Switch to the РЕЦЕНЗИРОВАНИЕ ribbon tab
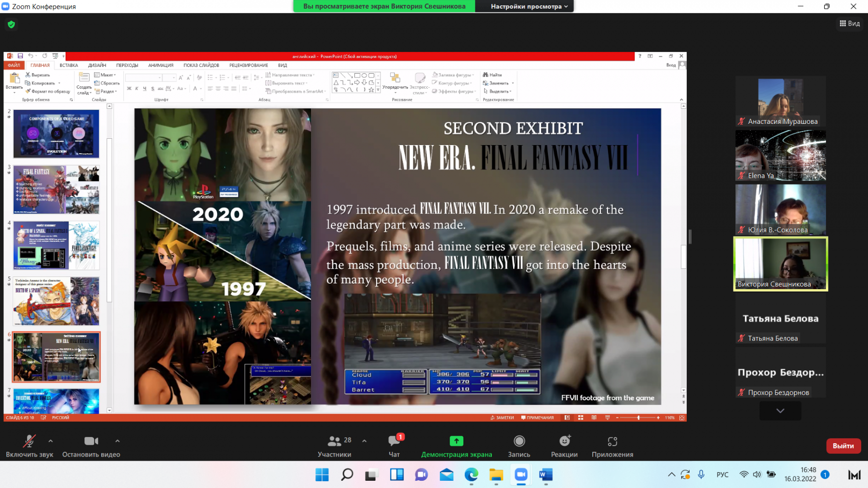 (249, 65)
